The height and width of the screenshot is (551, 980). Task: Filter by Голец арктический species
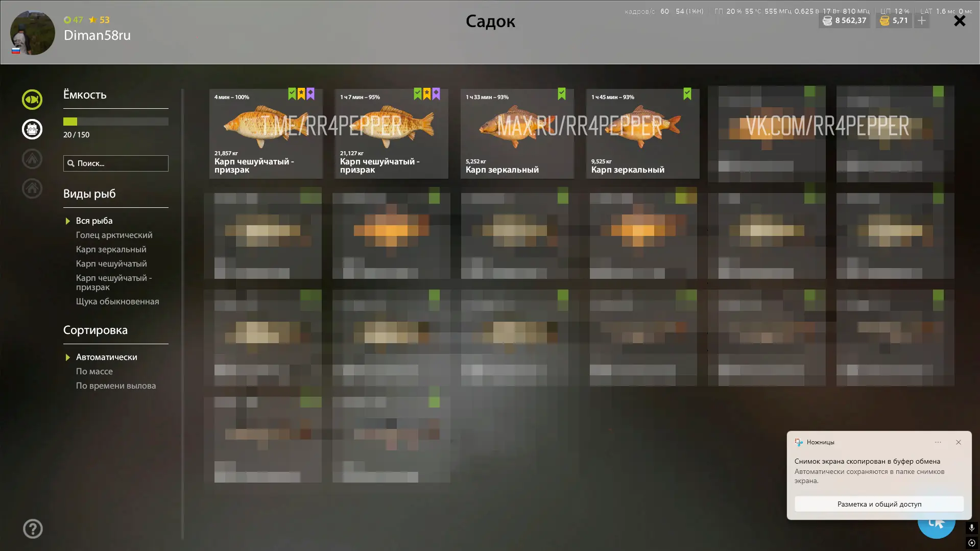click(x=114, y=235)
